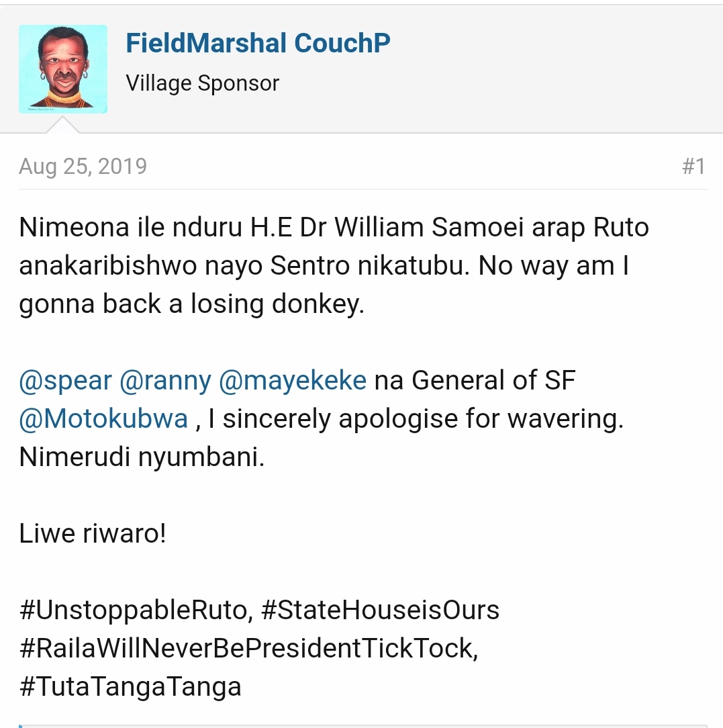Screen dimensions: 723x728
Task: Click the #UnstoppableRuto hashtag
Action: (133, 610)
